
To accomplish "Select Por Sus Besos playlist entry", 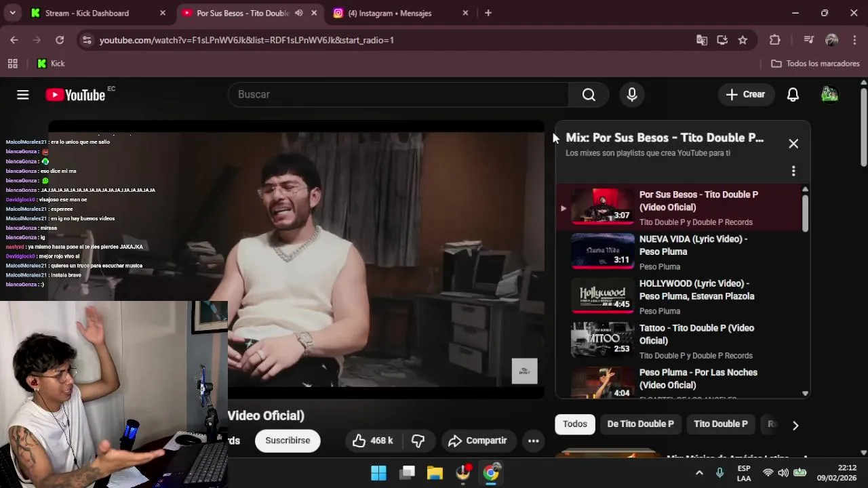I will coord(678,207).
